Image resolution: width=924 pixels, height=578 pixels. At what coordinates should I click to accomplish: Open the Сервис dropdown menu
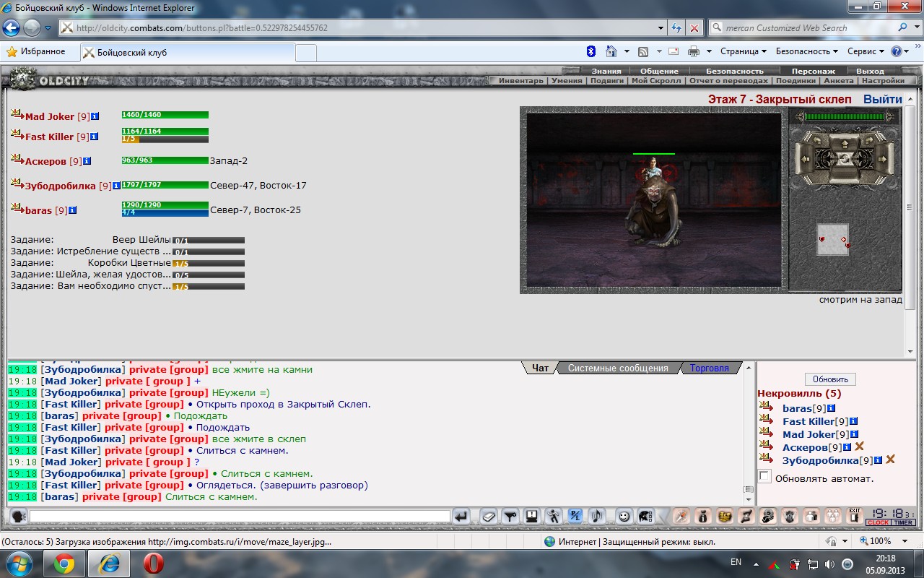tap(866, 51)
